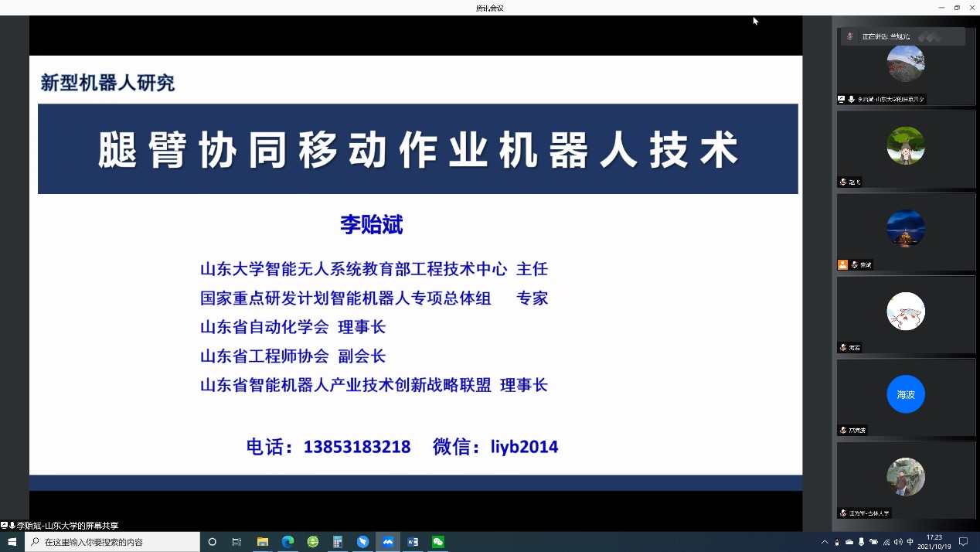The height and width of the screenshot is (552, 980).
Task: Expand hidden system tray icons
Action: [x=825, y=542]
